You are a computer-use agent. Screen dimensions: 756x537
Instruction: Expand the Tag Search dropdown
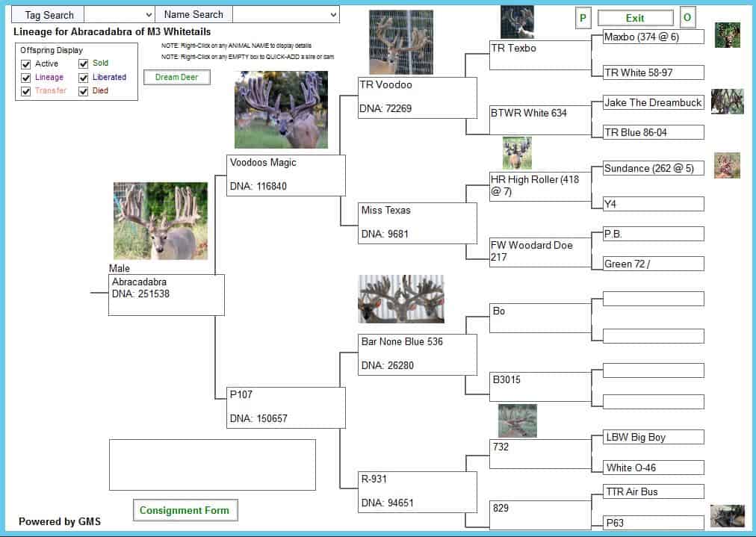point(148,15)
